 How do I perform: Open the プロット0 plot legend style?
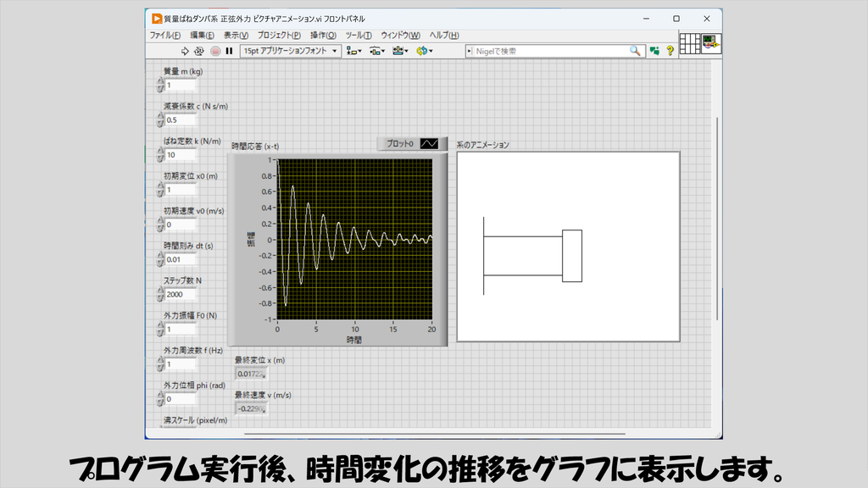(x=430, y=144)
